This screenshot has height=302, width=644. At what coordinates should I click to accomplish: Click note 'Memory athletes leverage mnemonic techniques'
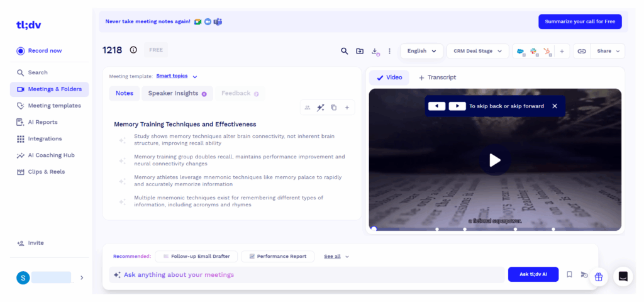click(238, 181)
